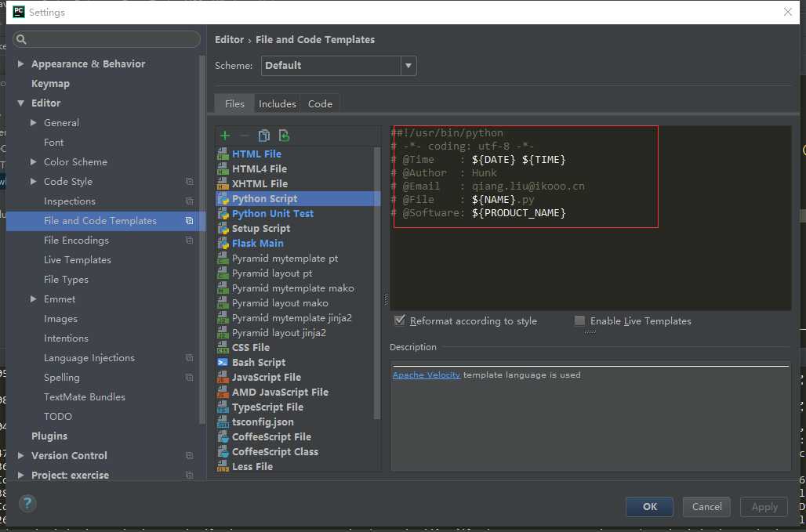The width and height of the screenshot is (806, 532).
Task: Click the Bash Script file icon
Action: [x=223, y=363]
